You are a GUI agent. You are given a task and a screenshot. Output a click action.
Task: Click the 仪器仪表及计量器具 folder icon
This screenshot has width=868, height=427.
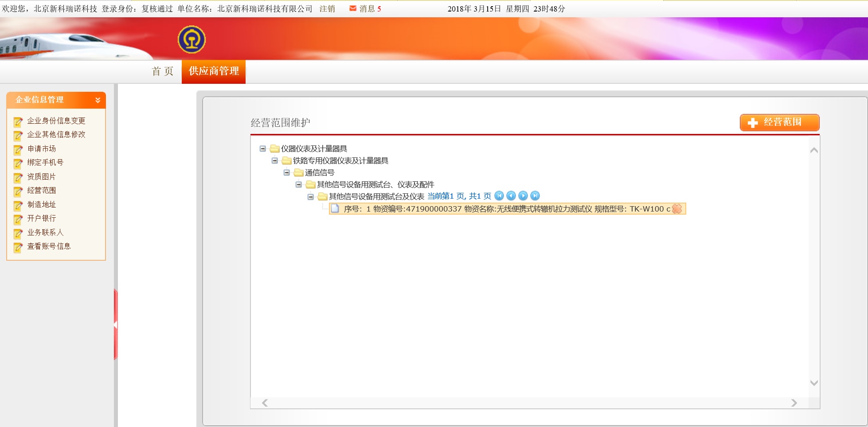tap(275, 149)
